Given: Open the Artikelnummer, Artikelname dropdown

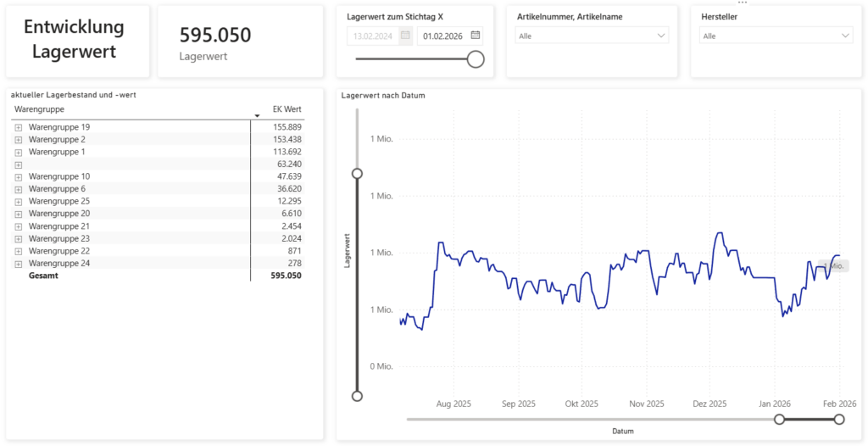Looking at the screenshot, I should (592, 36).
